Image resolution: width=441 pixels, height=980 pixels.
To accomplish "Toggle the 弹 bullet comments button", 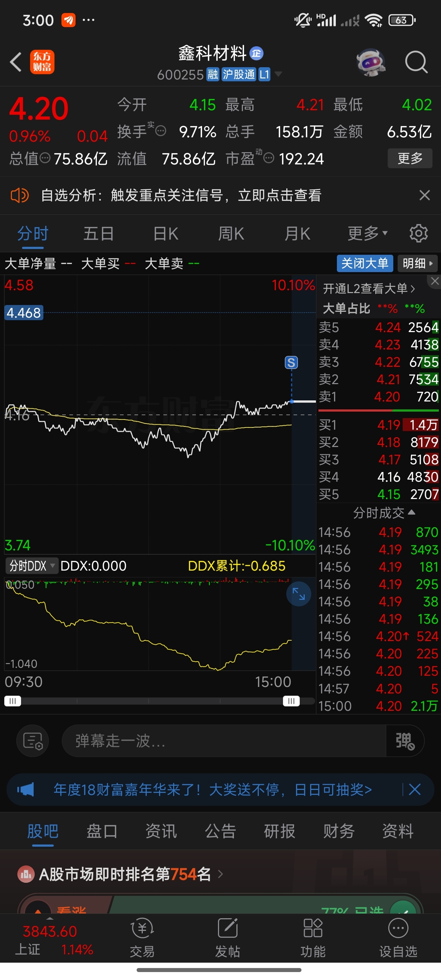I will 405,741.
